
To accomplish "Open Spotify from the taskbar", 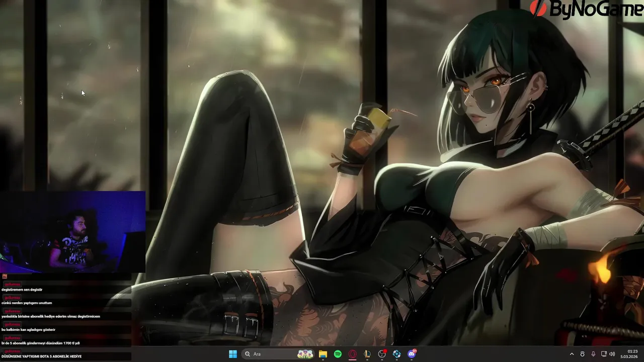I will click(x=338, y=354).
